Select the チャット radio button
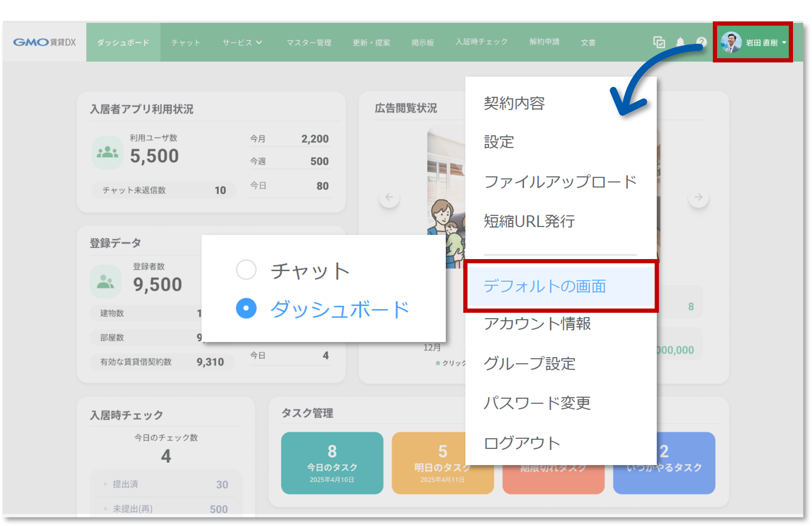The width and height of the screenshot is (812, 526). point(246,270)
